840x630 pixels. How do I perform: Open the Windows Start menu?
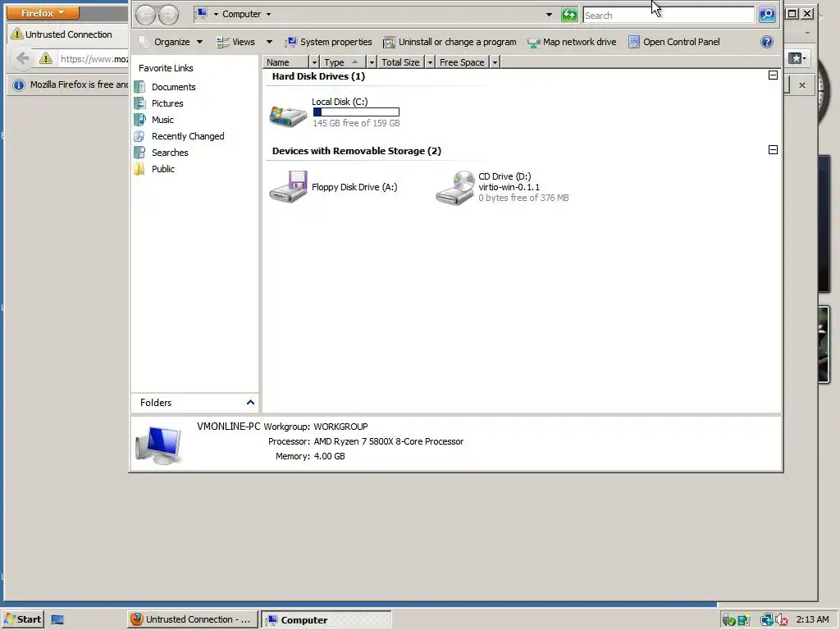click(x=22, y=619)
